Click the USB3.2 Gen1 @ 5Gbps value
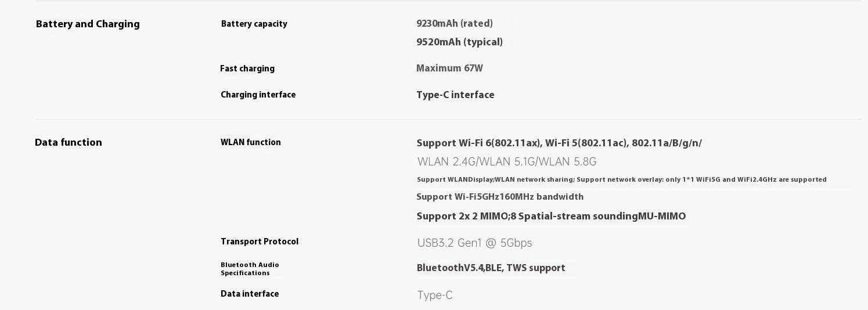 coord(474,243)
